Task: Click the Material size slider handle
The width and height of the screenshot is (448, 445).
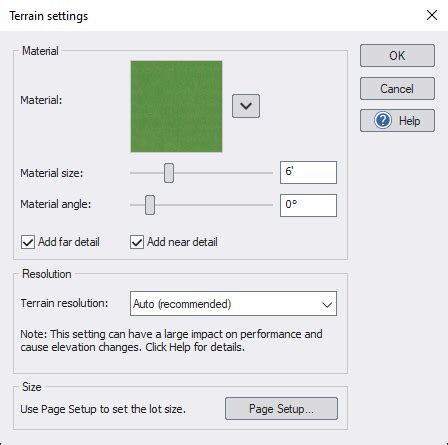Action: 169,173
